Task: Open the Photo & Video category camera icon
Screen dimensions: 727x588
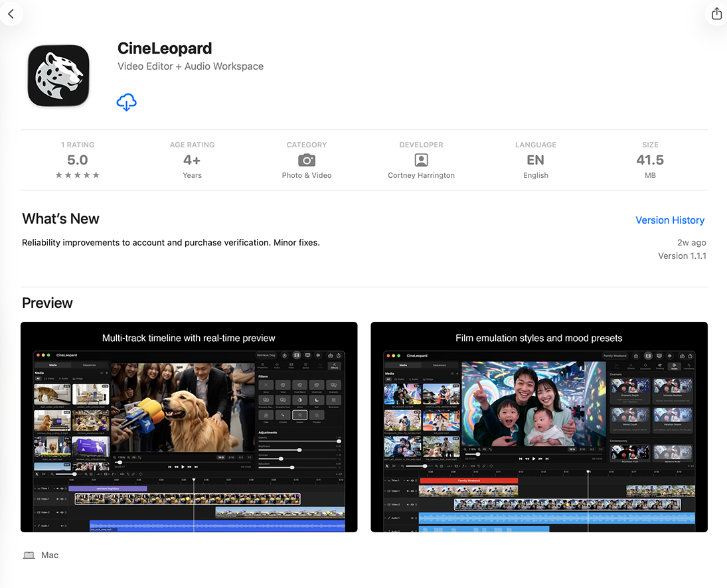Action: click(x=307, y=161)
